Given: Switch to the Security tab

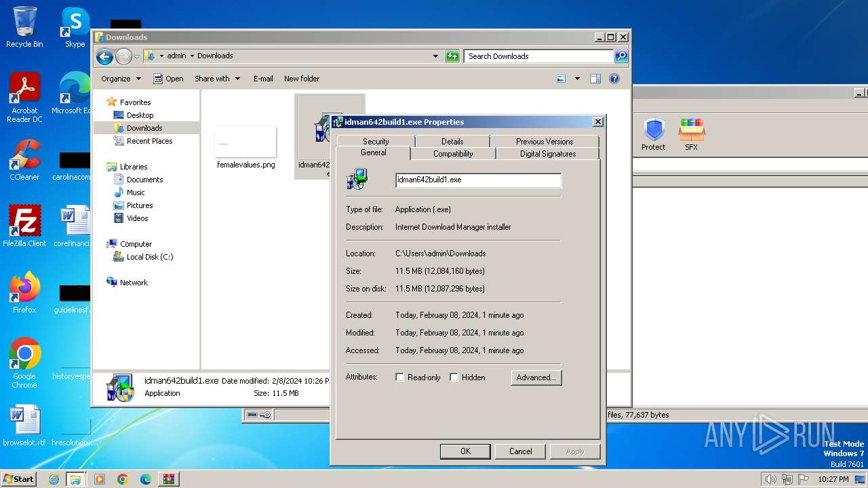Looking at the screenshot, I should [x=376, y=141].
